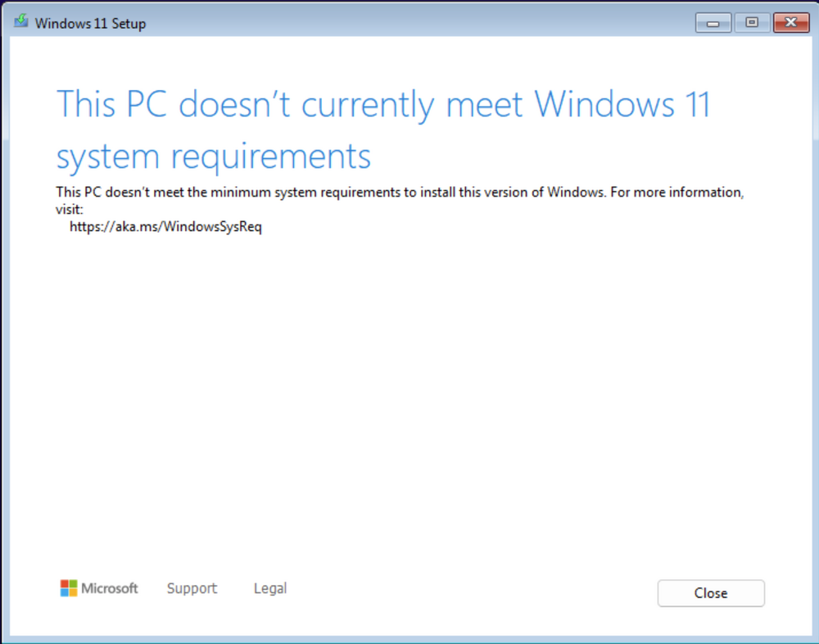The width and height of the screenshot is (819, 644).
Task: Click the Windows 11 Setup title bar icon
Action: point(21,21)
